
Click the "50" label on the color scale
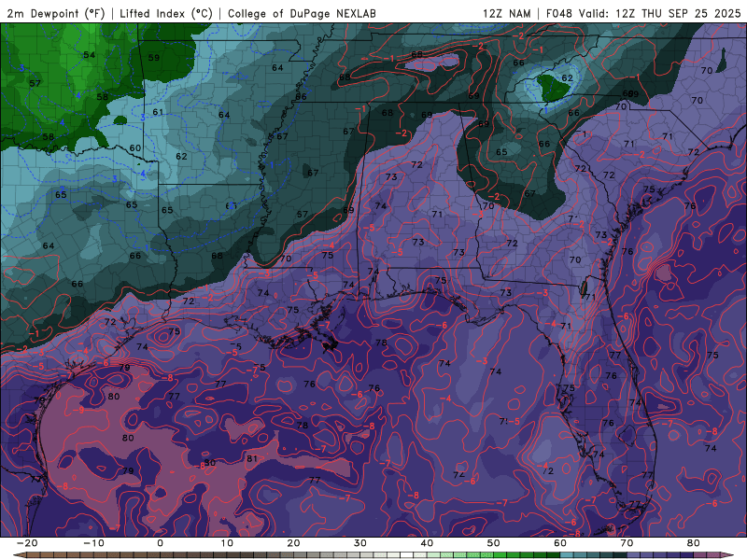coord(494,543)
